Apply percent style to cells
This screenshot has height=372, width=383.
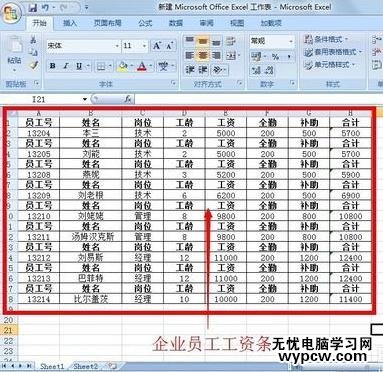pos(275,56)
